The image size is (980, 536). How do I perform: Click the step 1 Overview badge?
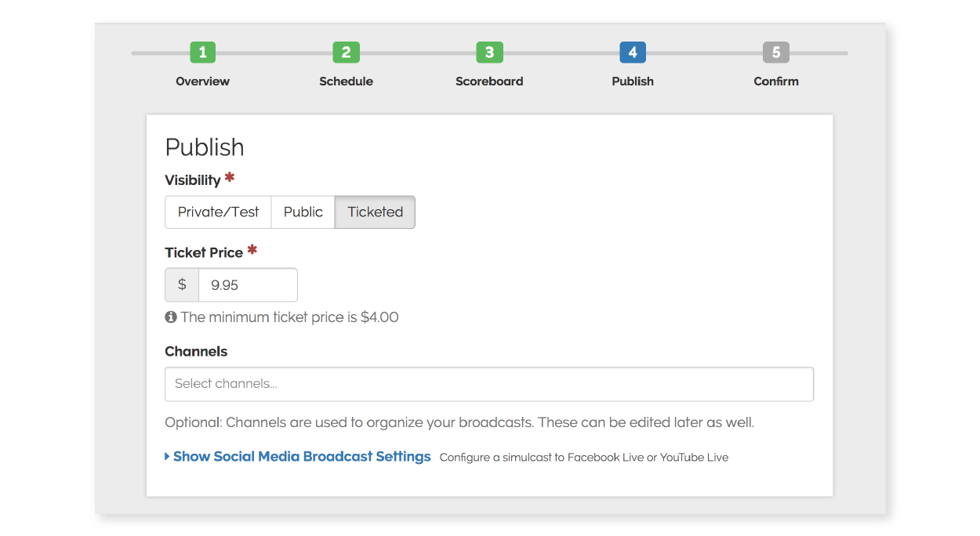coord(202,53)
